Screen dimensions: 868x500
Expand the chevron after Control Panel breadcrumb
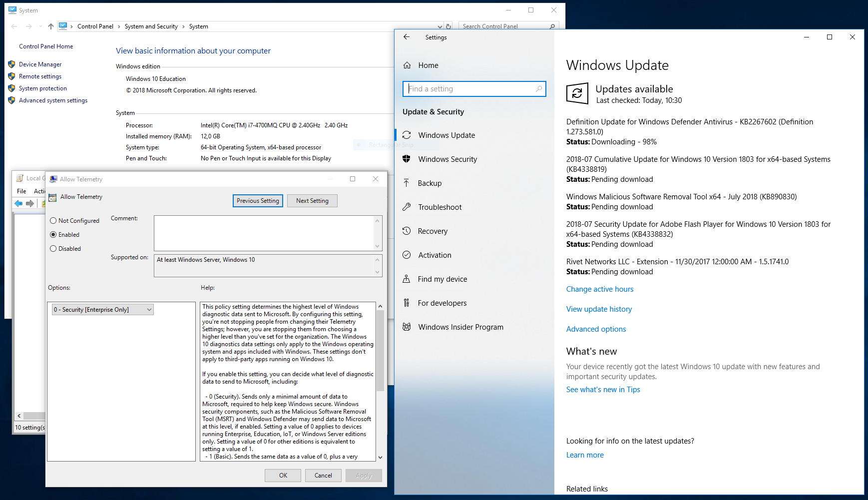(x=119, y=26)
